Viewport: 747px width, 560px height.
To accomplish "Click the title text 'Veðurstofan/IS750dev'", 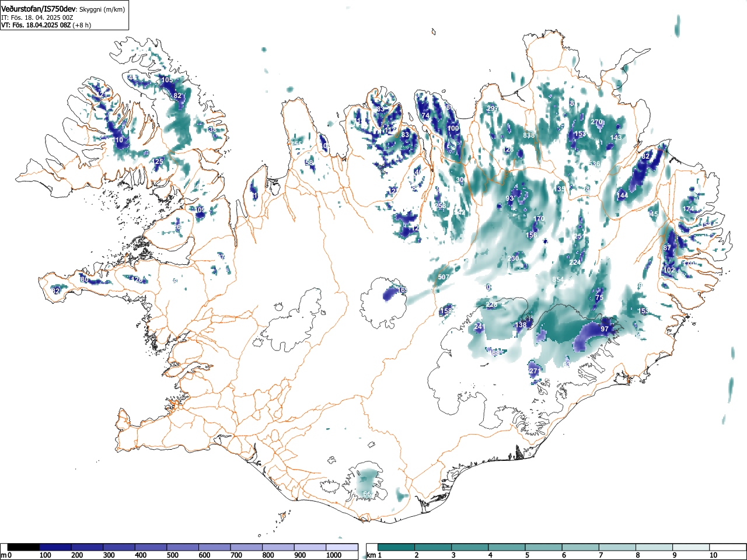I will click(x=39, y=9).
